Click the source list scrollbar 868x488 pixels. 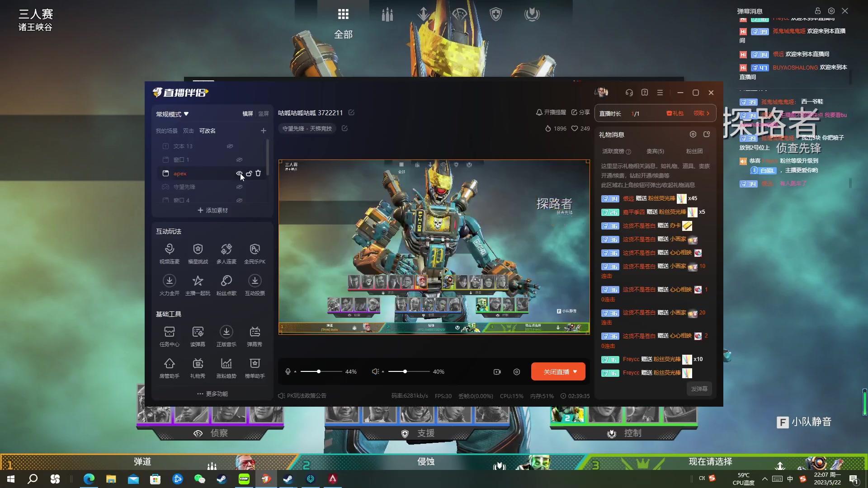point(268,158)
